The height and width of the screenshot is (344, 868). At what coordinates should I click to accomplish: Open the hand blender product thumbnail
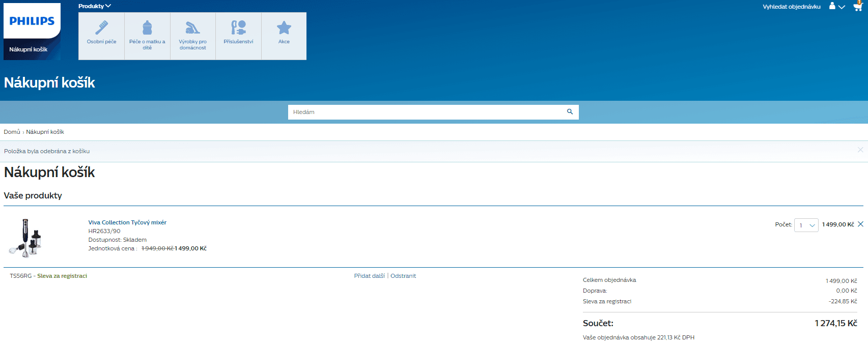pos(25,238)
